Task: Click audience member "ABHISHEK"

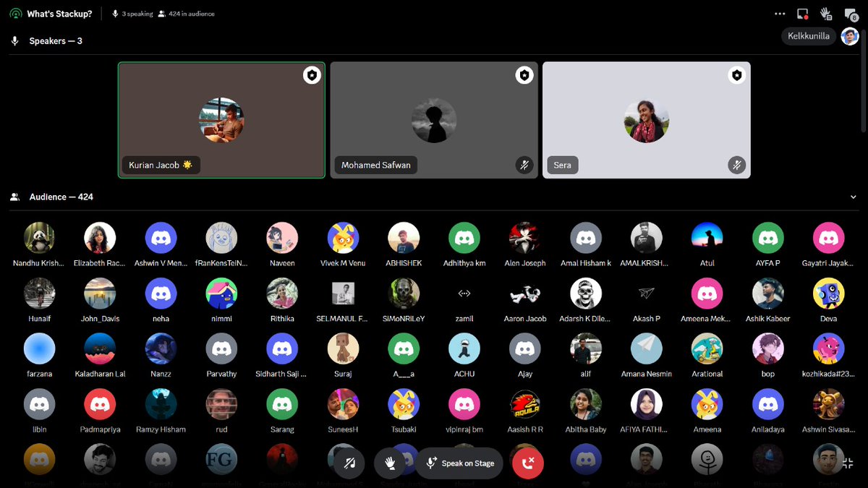Action: point(404,245)
